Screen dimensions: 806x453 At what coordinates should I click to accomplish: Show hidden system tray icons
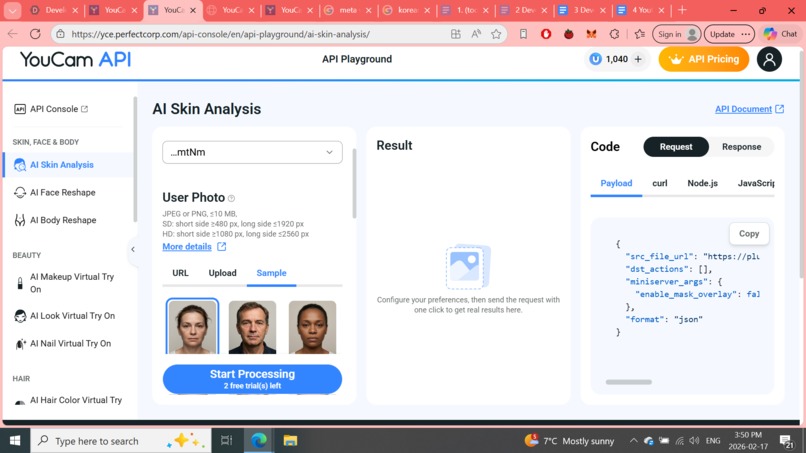click(x=633, y=441)
